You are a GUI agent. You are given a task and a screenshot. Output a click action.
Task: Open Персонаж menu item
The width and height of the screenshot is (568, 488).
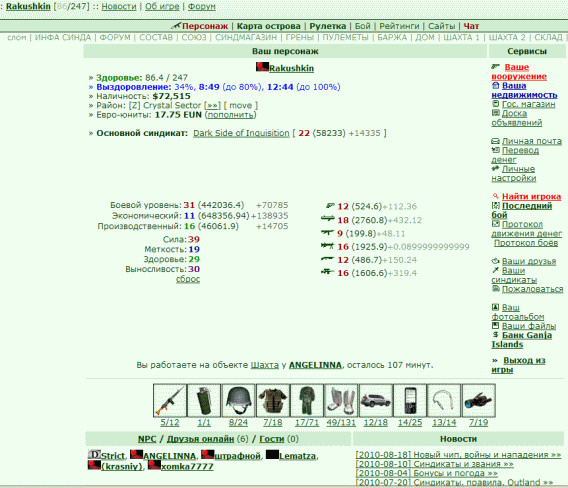pyautogui.click(x=205, y=26)
